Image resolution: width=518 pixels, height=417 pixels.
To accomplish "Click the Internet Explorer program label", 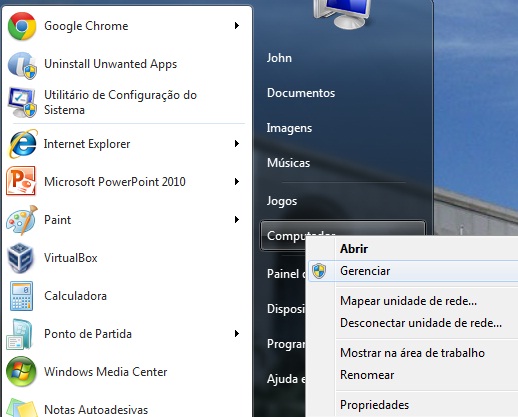I will coord(87,144).
